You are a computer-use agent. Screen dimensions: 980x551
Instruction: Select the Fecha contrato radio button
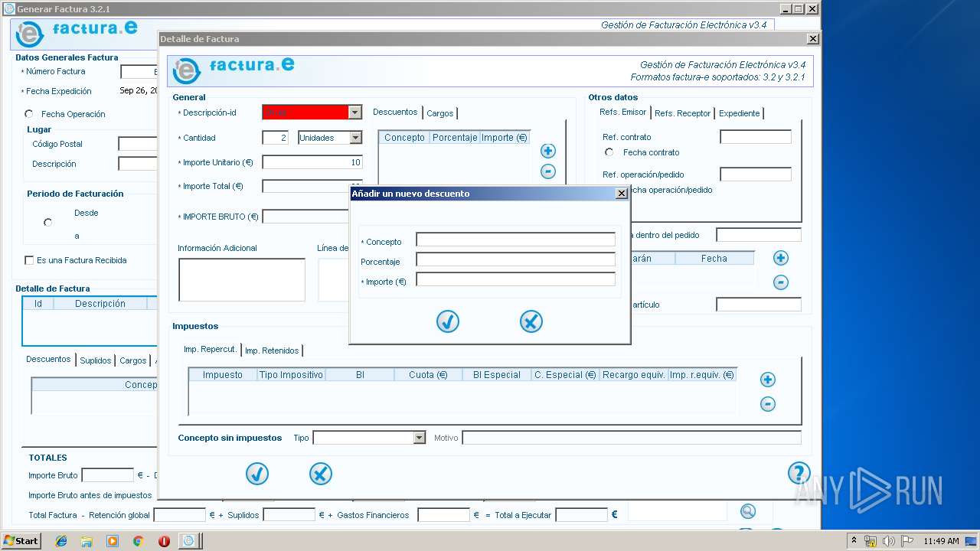click(x=609, y=152)
